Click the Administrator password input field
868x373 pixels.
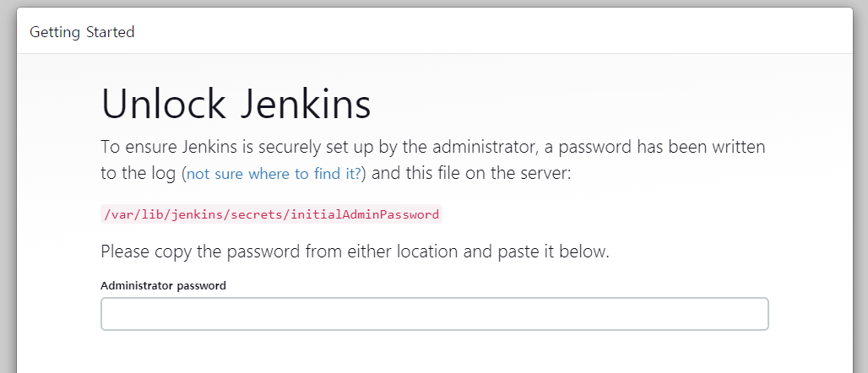434,314
